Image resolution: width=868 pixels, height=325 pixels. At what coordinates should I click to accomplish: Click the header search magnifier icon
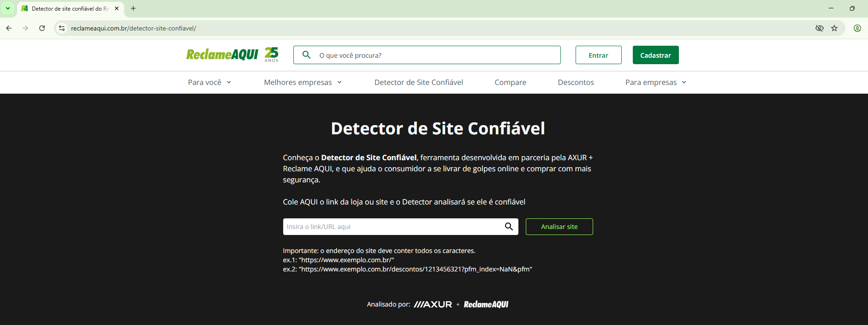coord(306,55)
